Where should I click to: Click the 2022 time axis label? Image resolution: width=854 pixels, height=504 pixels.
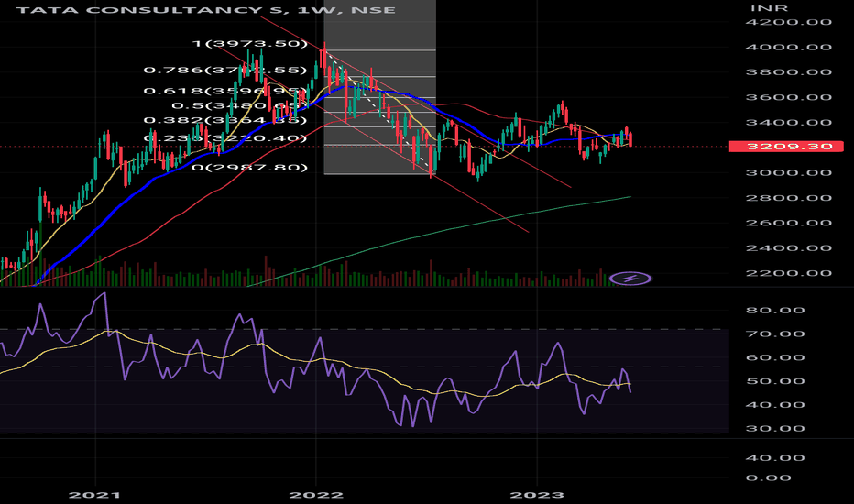(x=316, y=495)
